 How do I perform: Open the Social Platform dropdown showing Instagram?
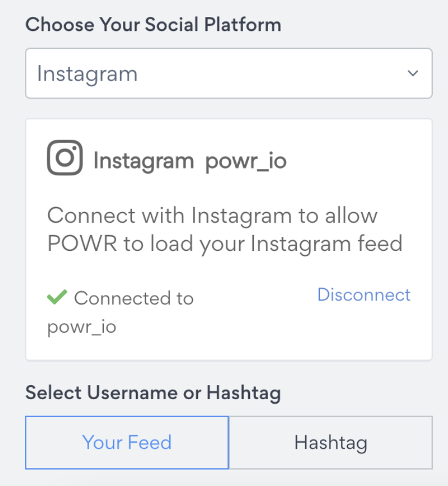pos(229,73)
